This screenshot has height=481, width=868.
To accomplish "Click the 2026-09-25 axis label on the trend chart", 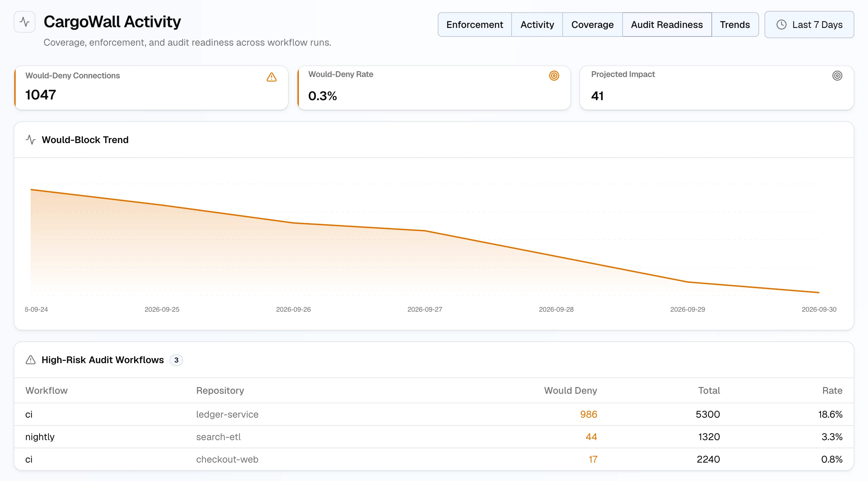I will (162, 309).
